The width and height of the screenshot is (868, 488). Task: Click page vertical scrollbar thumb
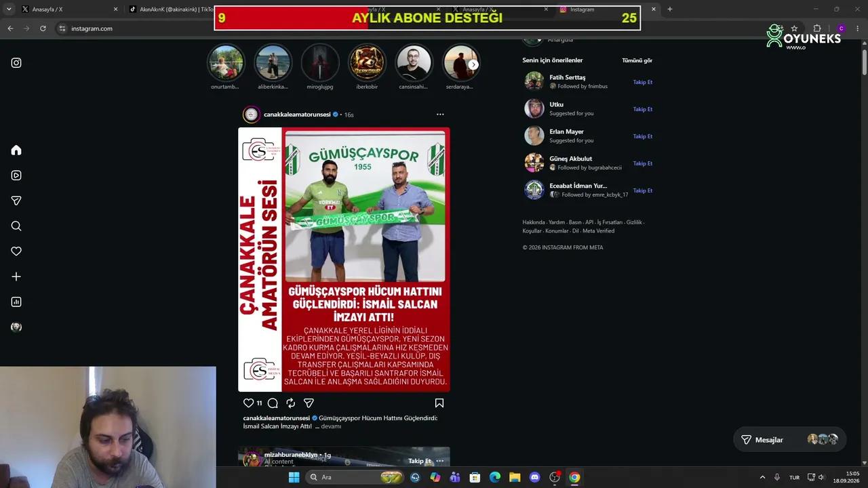tap(865, 62)
